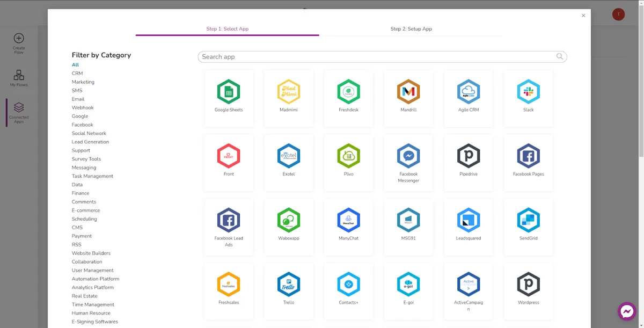644x328 pixels.
Task: Filter apps by Marketing category
Action: [x=83, y=82]
